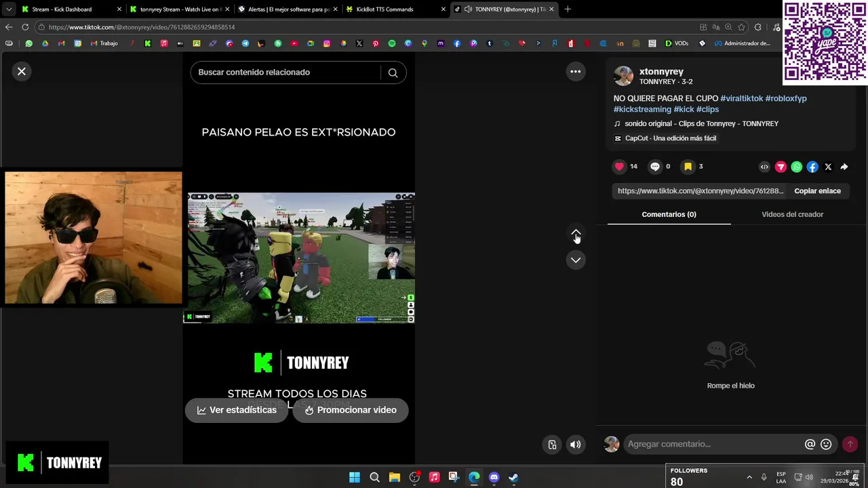Click Buscar contenido relacionado search field

coord(285,73)
